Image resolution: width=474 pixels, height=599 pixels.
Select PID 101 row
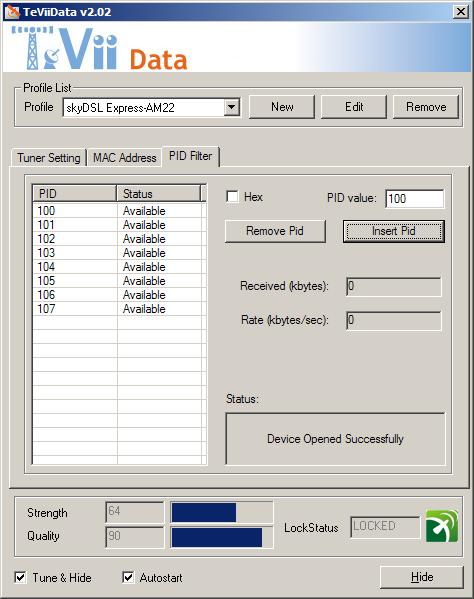pos(119,225)
